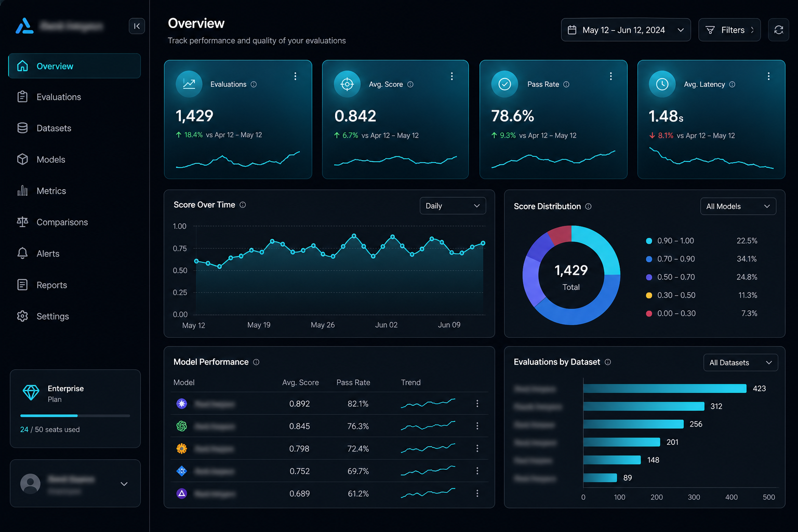Open the May 12 – Jun 12, 2024 date range picker
This screenshot has width=798, height=532.
(626, 30)
